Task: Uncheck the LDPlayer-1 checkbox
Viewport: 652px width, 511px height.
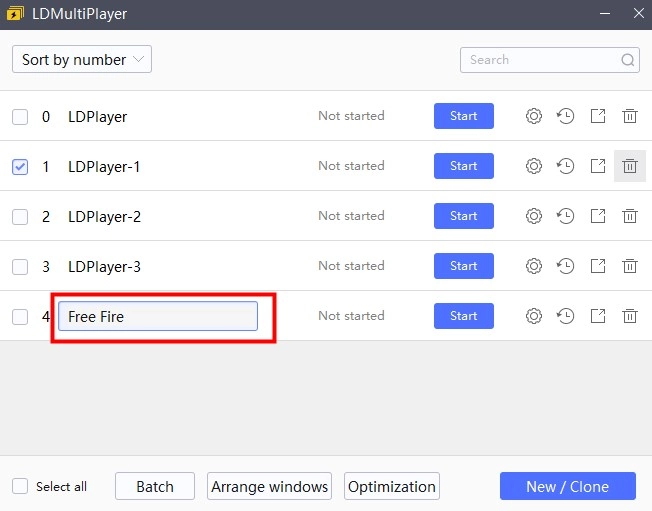Action: (20, 167)
